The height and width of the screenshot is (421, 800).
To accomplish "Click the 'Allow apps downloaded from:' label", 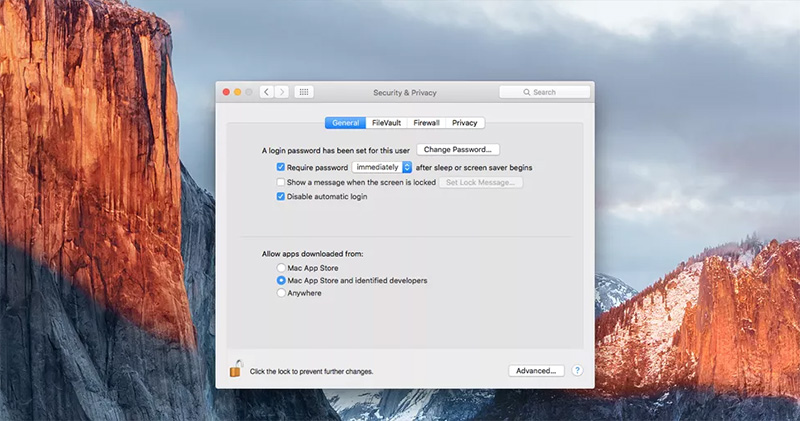I will (313, 254).
